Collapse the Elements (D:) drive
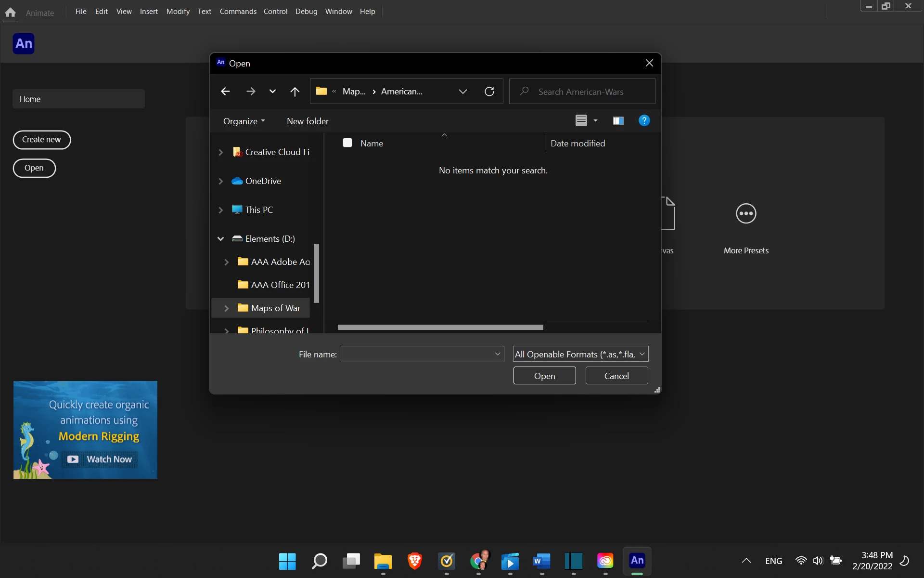 221,239
